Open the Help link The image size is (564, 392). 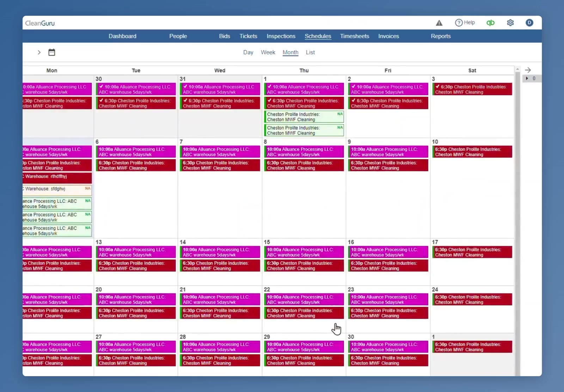click(x=465, y=23)
